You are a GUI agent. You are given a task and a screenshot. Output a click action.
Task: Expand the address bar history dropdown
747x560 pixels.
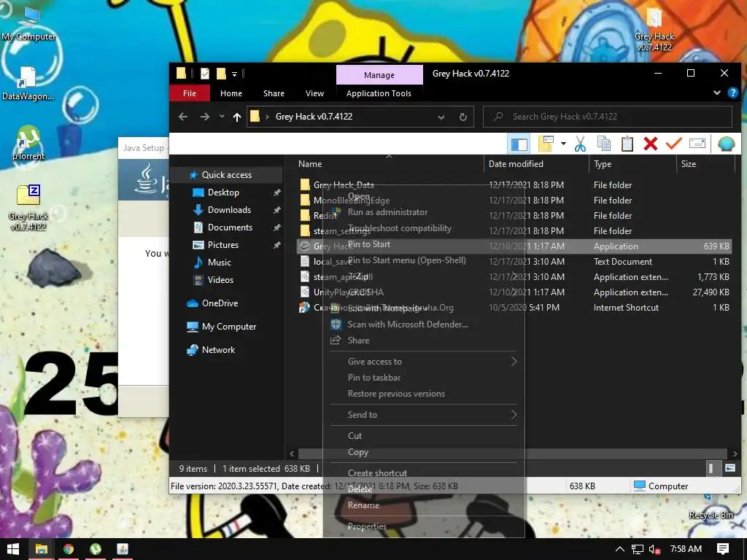tap(441, 117)
